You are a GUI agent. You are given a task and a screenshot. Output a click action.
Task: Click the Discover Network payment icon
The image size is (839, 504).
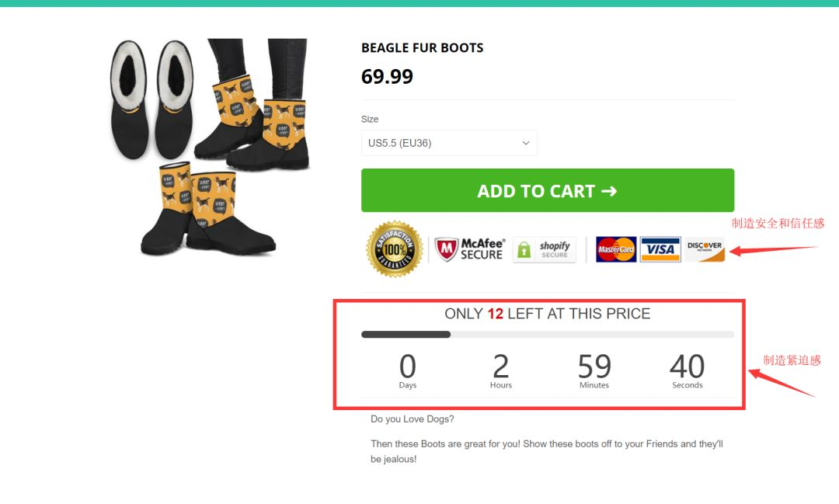(x=705, y=249)
